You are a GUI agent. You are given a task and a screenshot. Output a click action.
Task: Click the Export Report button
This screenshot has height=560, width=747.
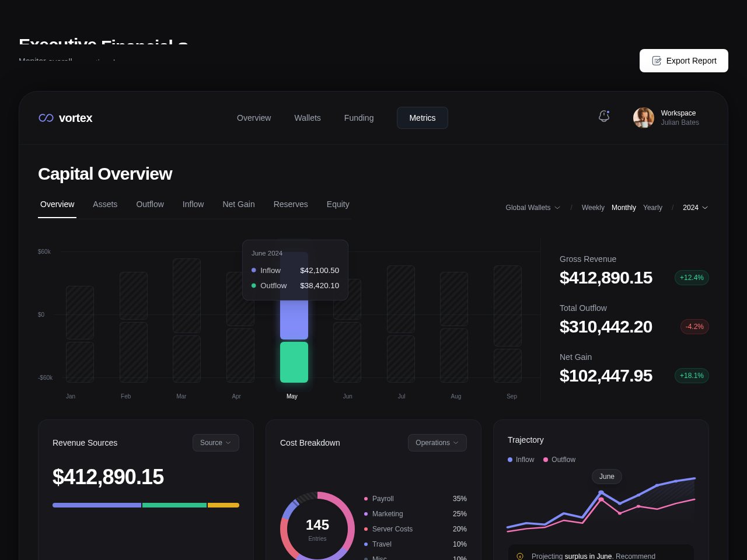(683, 61)
